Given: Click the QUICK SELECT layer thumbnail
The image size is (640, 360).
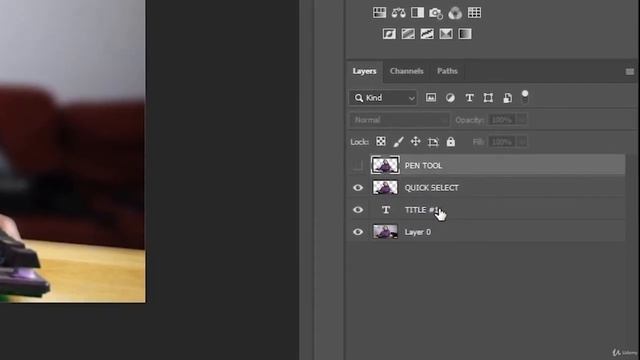Looking at the screenshot, I should pyautogui.click(x=385, y=188).
